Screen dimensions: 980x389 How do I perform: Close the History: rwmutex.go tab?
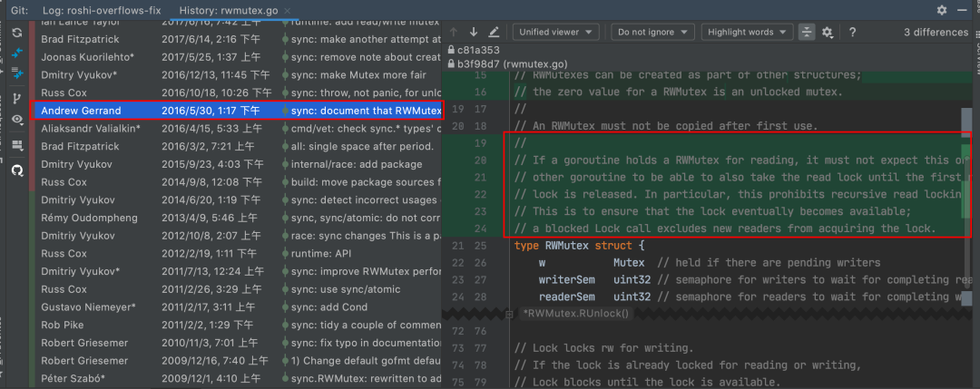[x=286, y=11]
